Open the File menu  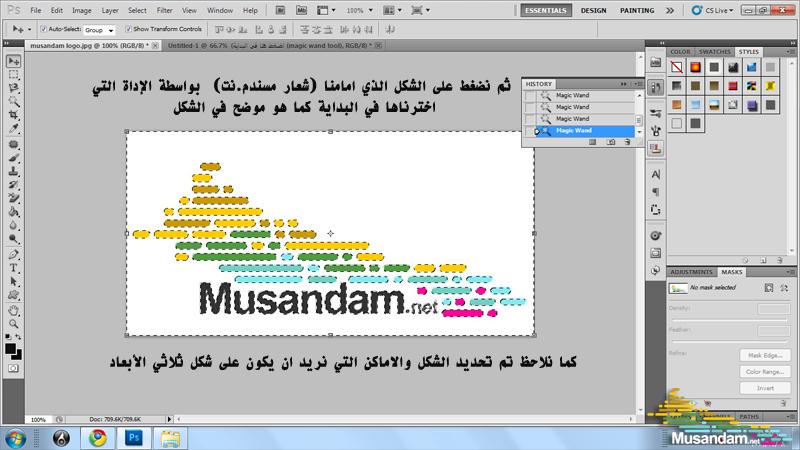pyautogui.click(x=36, y=10)
